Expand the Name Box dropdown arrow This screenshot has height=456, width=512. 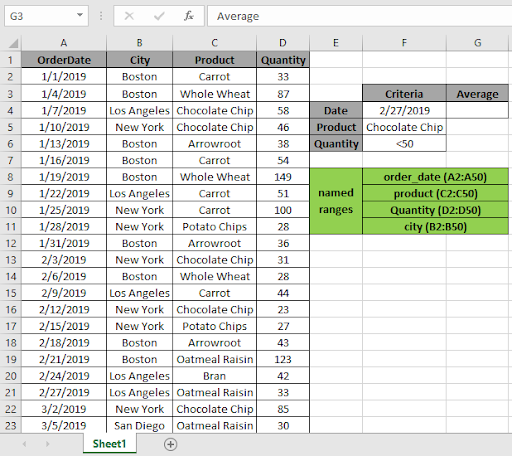(80, 15)
